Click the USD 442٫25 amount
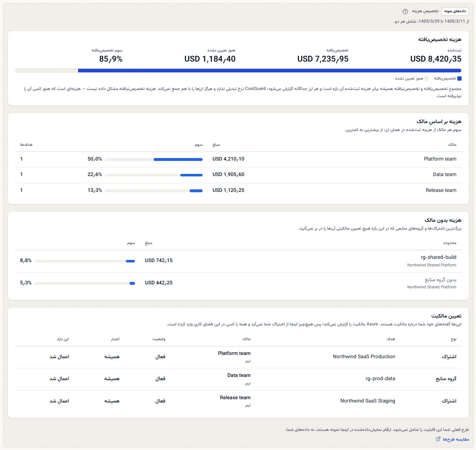Screen dimensions: 476x450 click(159, 283)
